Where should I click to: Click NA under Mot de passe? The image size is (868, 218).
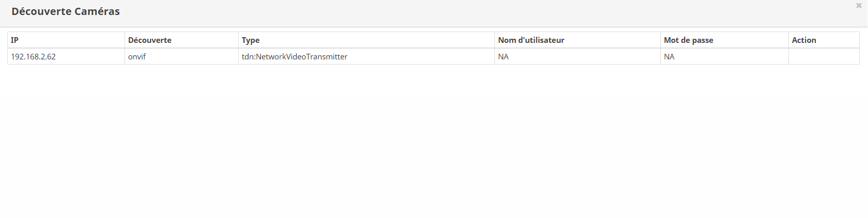pos(669,57)
